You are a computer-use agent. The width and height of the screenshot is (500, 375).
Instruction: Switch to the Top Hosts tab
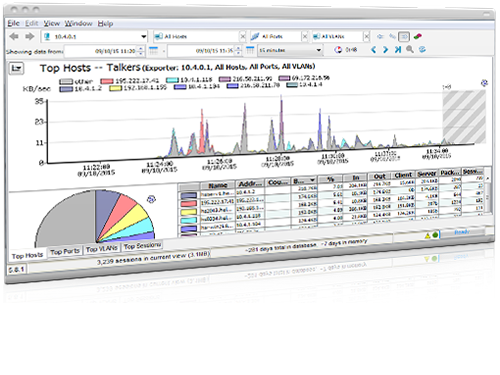pos(27,256)
